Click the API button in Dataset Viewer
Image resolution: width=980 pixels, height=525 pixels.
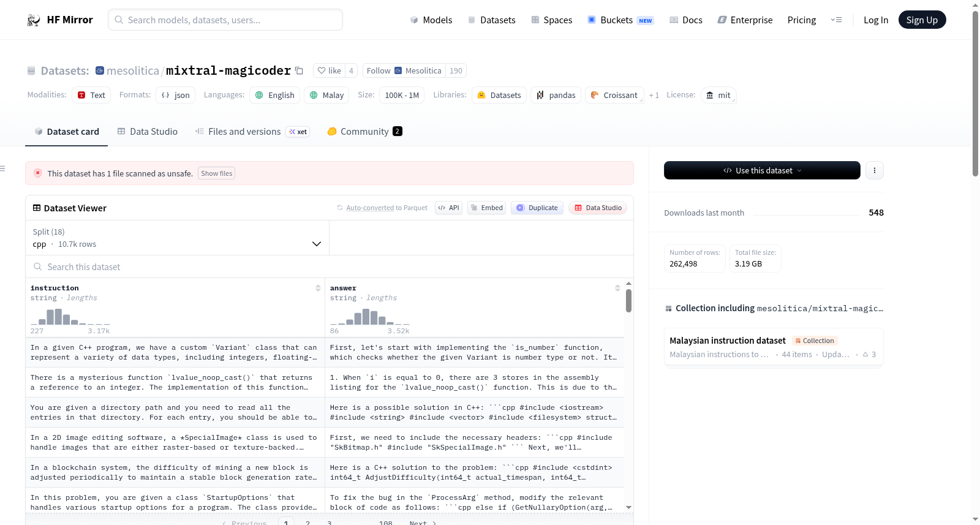click(448, 208)
